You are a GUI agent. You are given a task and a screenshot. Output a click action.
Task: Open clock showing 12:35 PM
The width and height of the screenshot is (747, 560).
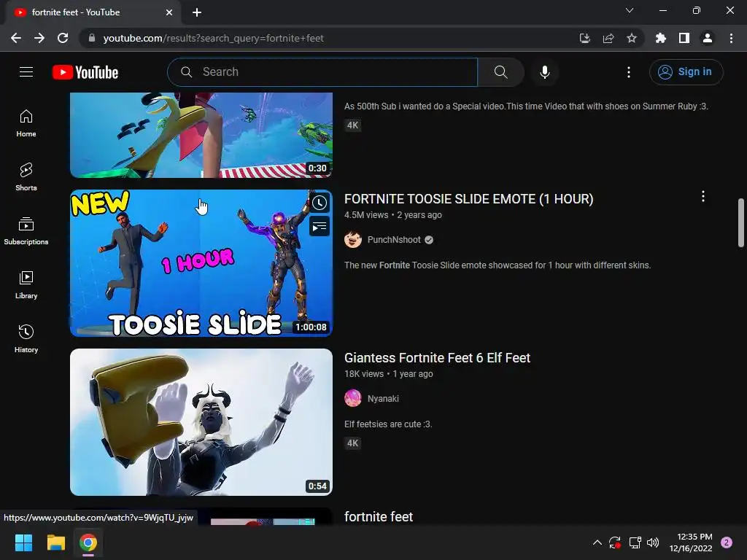690,542
